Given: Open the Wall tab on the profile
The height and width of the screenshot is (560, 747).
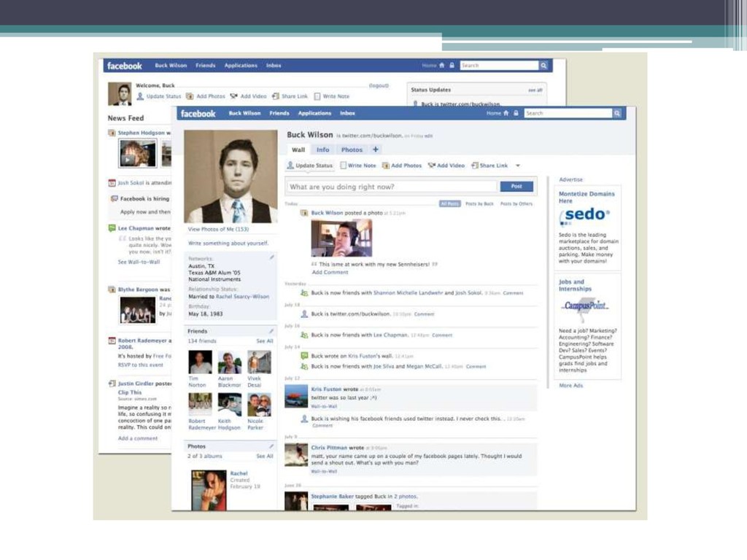Looking at the screenshot, I should click(x=298, y=149).
